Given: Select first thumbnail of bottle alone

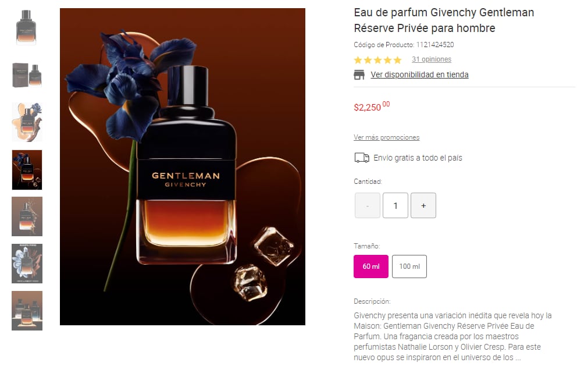Looking at the screenshot, I should pos(27,27).
